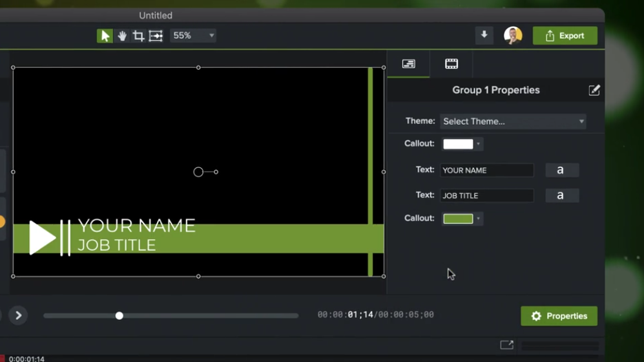The height and width of the screenshot is (362, 644).
Task: Pick the green Callout color swatch
Action: [x=458, y=218]
